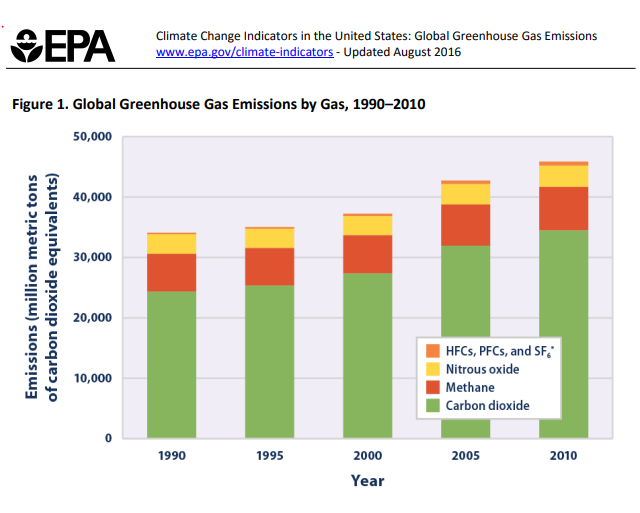
Task: Click the yellow nitrous oxide segment for 2000
Action: click(x=367, y=225)
